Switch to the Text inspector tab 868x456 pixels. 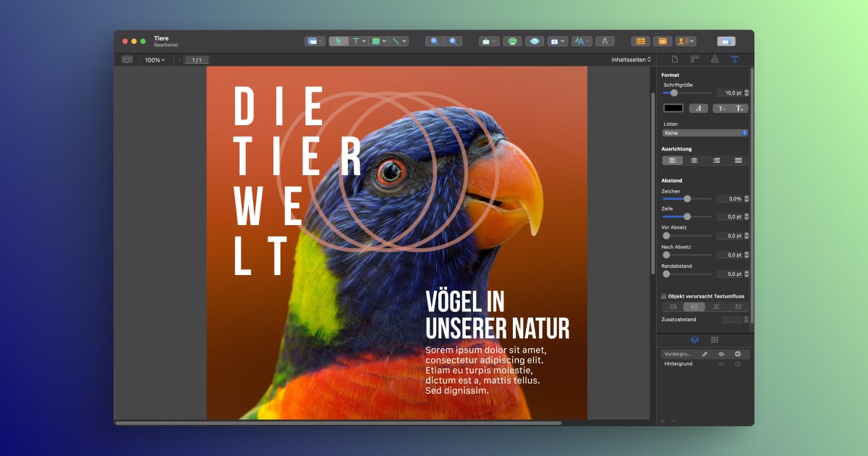click(x=734, y=59)
